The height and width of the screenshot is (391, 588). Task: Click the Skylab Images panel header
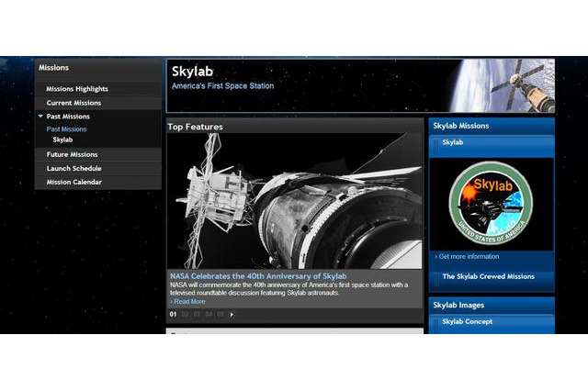(x=492, y=306)
